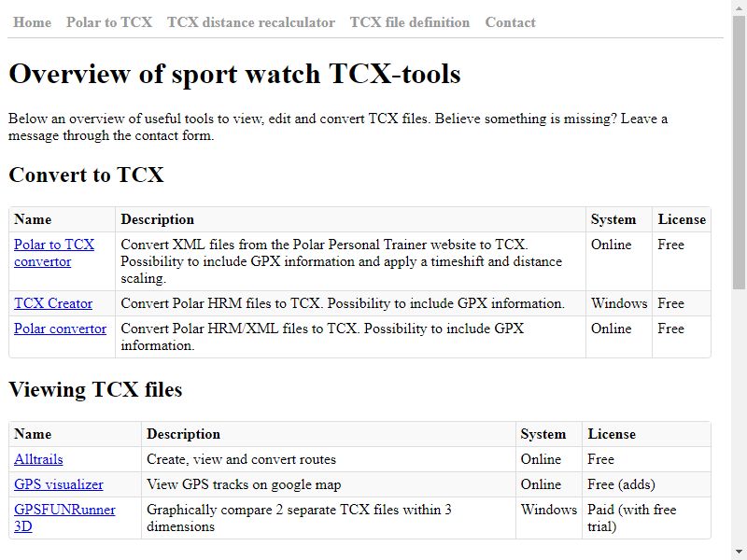Click the scrollbar down arrow
747x560 pixels.
click(x=739, y=553)
